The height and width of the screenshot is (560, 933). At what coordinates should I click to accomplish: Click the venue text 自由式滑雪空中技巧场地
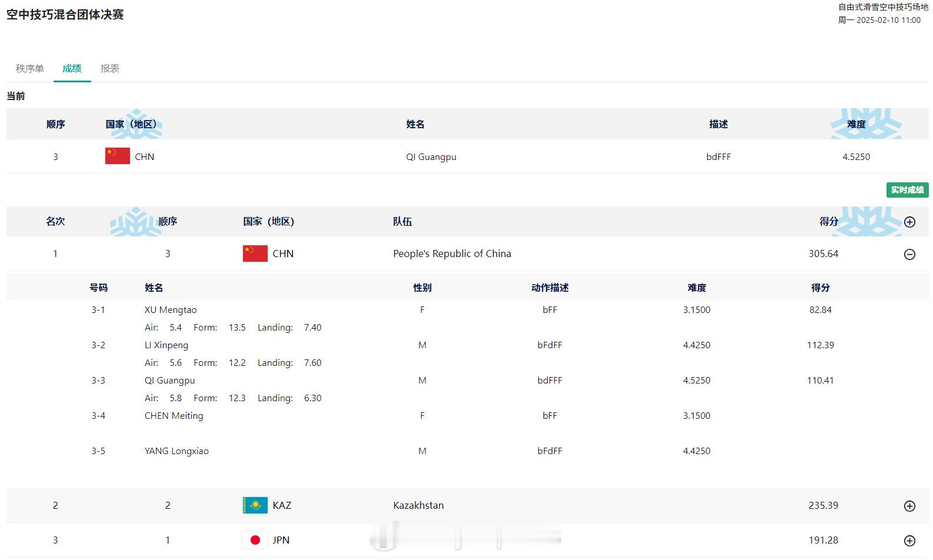point(883,7)
